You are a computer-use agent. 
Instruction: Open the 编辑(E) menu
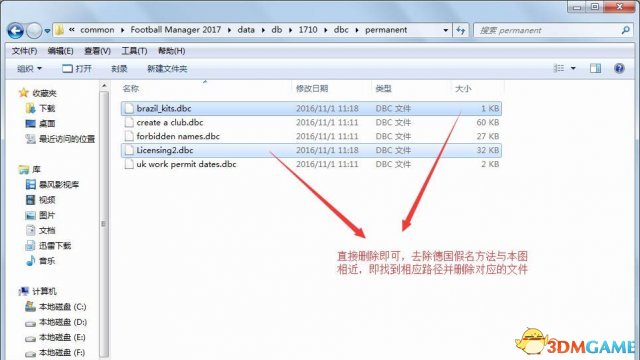60,51
